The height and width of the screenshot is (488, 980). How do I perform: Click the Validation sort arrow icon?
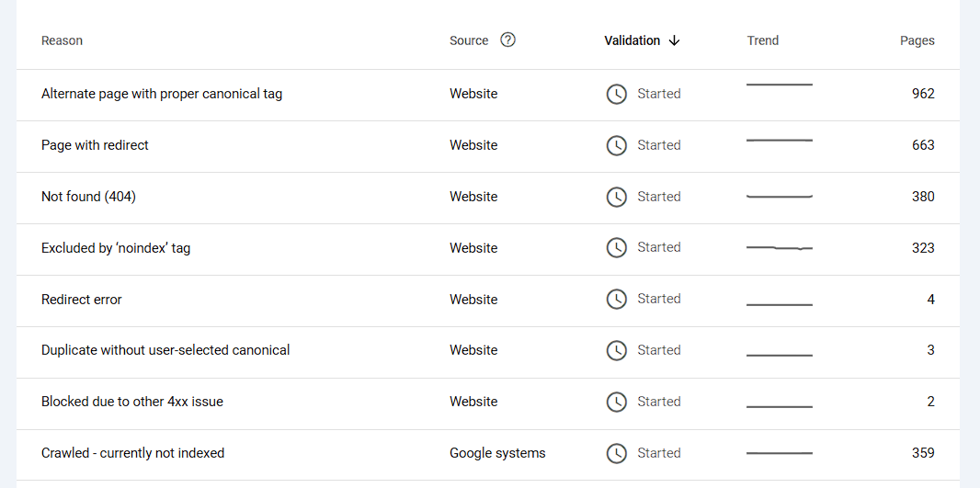(674, 40)
